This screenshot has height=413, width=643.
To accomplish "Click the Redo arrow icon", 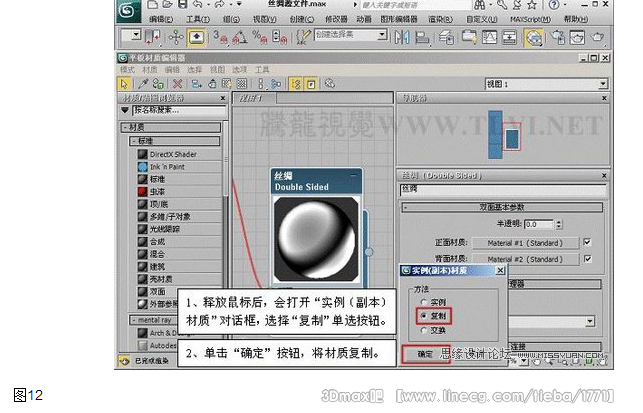I will click(x=219, y=5).
